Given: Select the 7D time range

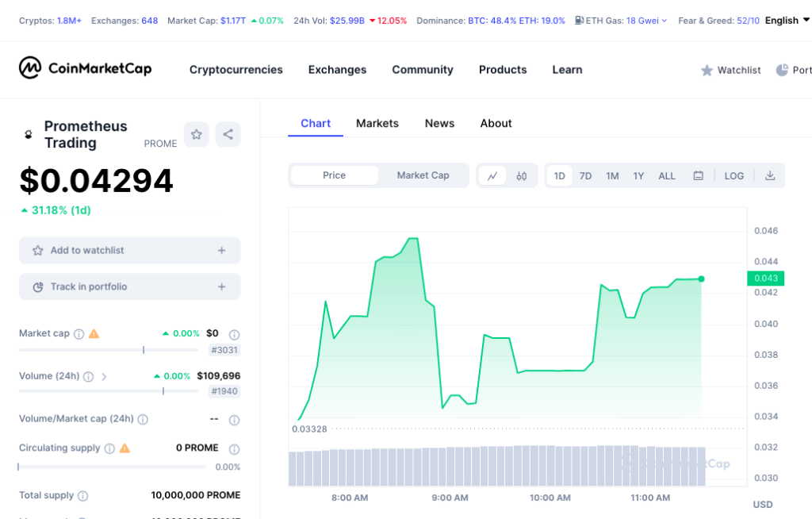Looking at the screenshot, I should point(586,175).
